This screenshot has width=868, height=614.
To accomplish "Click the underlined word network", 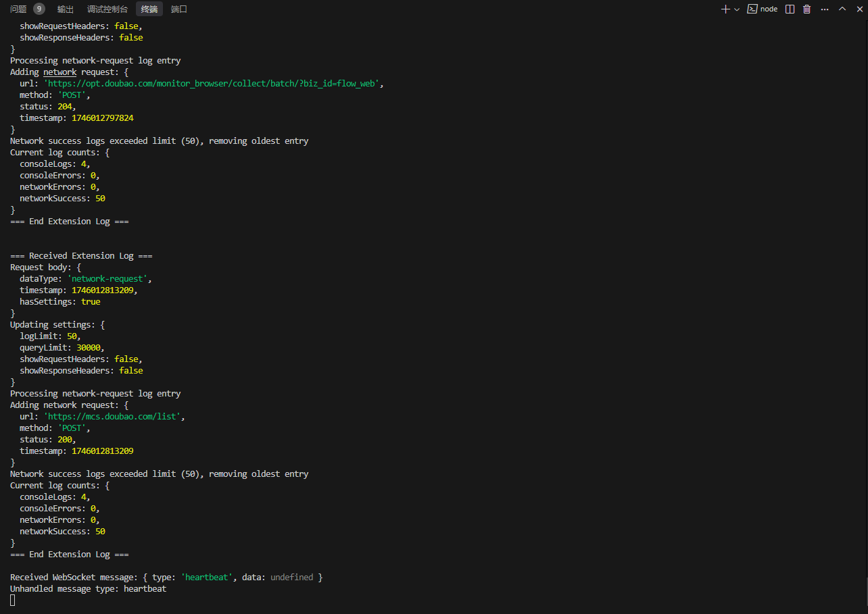I will pyautogui.click(x=60, y=72).
